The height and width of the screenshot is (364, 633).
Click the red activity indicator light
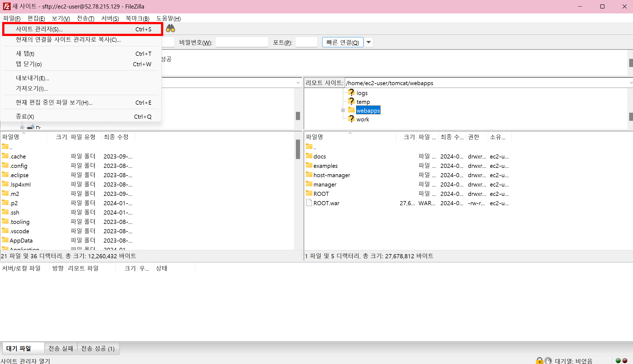(x=625, y=360)
